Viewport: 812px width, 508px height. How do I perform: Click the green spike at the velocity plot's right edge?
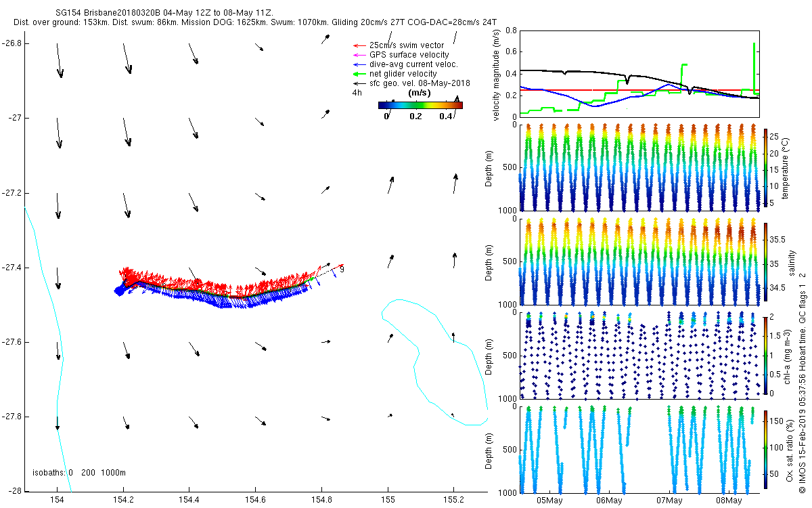(x=754, y=68)
